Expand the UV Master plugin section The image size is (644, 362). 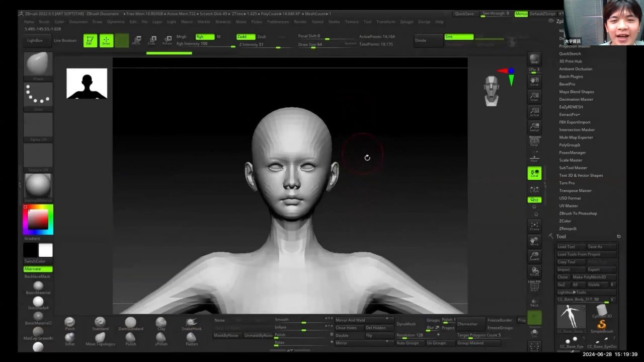coord(569,206)
